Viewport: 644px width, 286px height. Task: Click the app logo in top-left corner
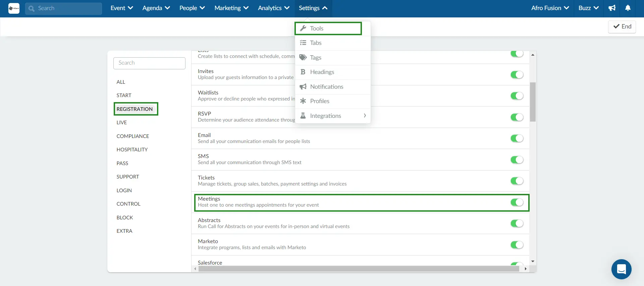point(14,8)
